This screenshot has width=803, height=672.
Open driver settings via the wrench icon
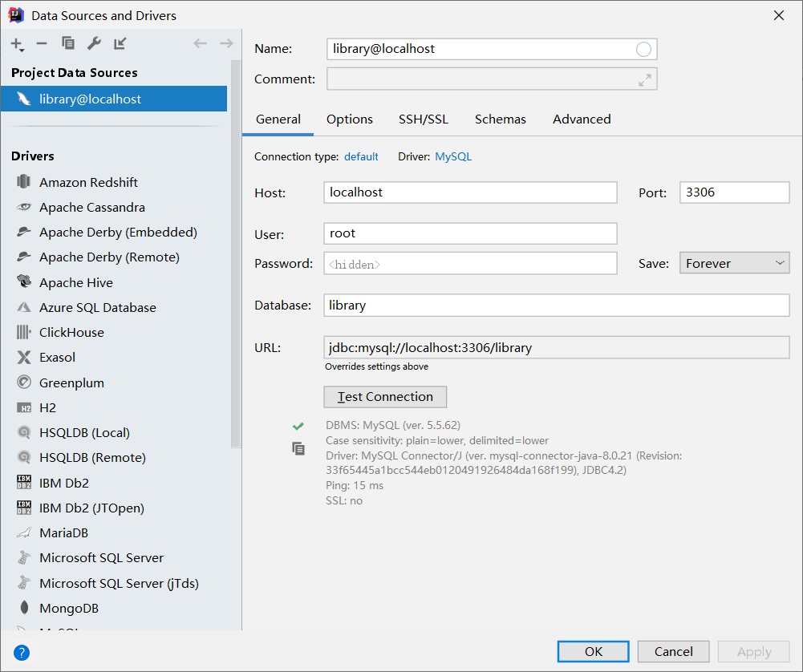tap(94, 43)
